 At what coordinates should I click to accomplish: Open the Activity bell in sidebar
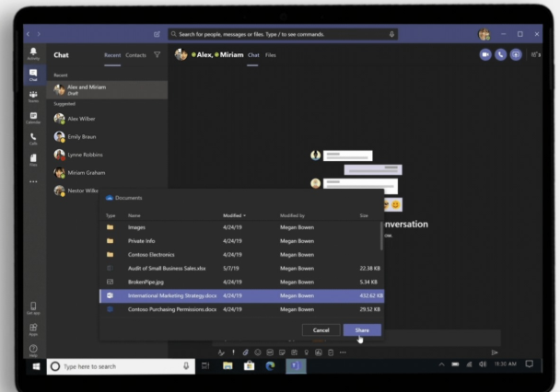[x=33, y=52]
